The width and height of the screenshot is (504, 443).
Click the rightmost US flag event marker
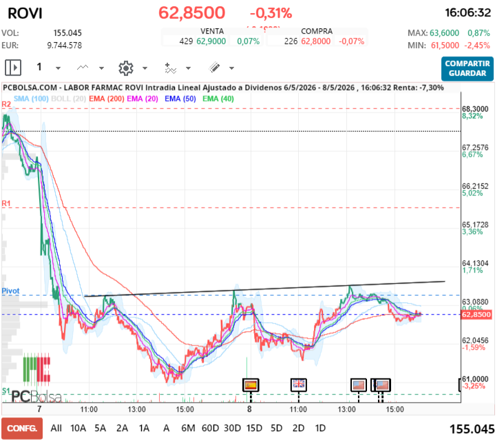383,384
